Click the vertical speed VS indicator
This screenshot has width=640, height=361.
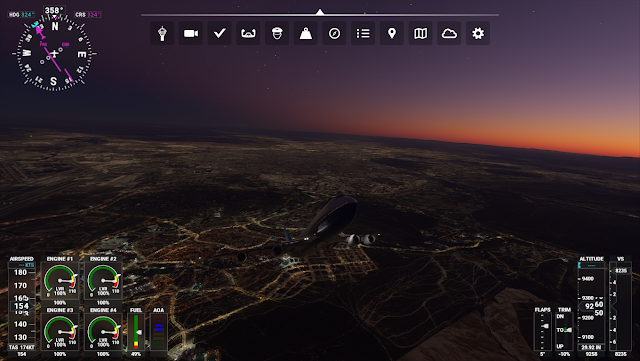620,306
